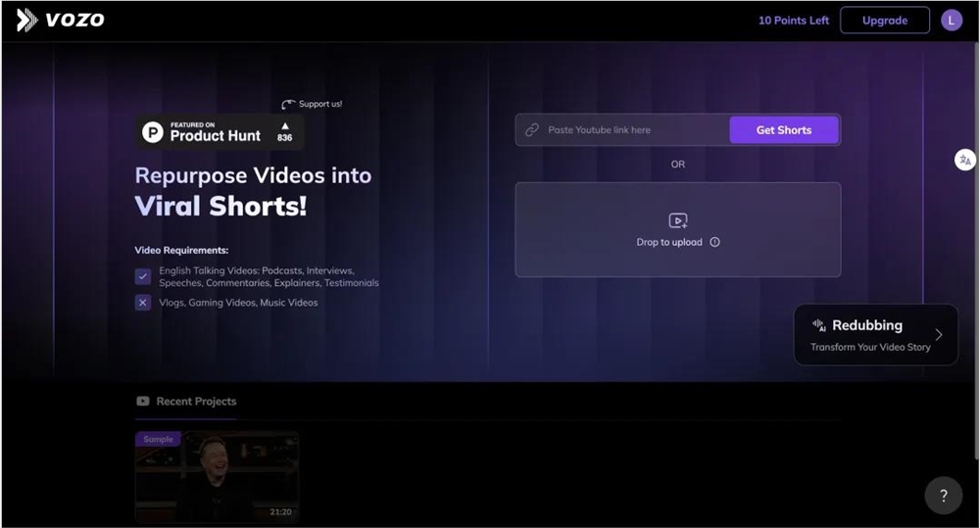
Task: Click 10 Points Left link
Action: point(793,21)
